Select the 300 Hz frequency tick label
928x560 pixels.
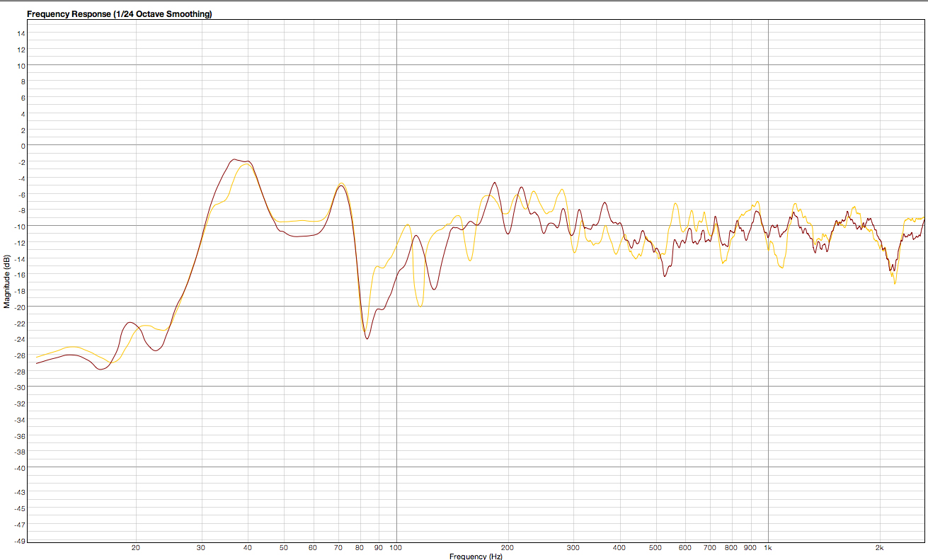pos(573,548)
